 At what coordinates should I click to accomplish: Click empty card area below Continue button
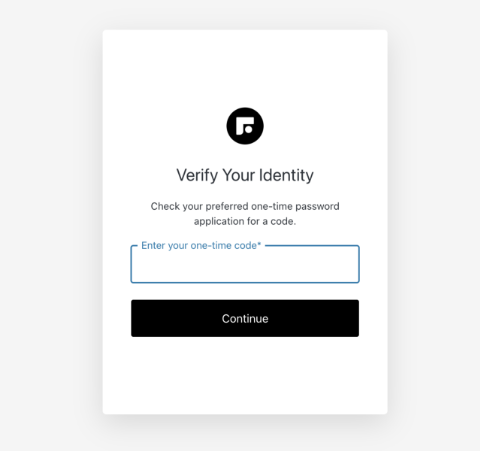pyautogui.click(x=245, y=375)
